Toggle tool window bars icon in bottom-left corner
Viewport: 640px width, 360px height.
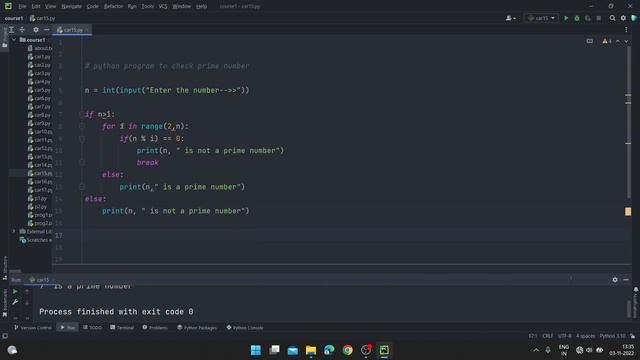tap(5, 336)
